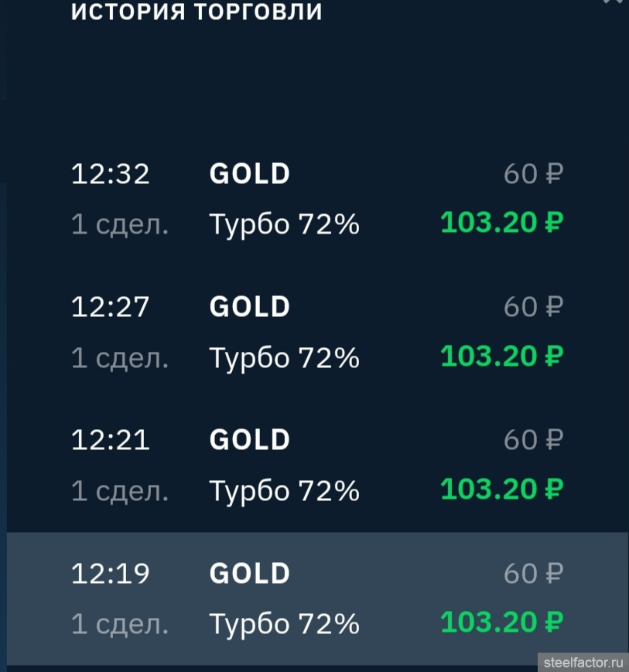Click the 103.20 ₽ result at 12:21

point(501,490)
